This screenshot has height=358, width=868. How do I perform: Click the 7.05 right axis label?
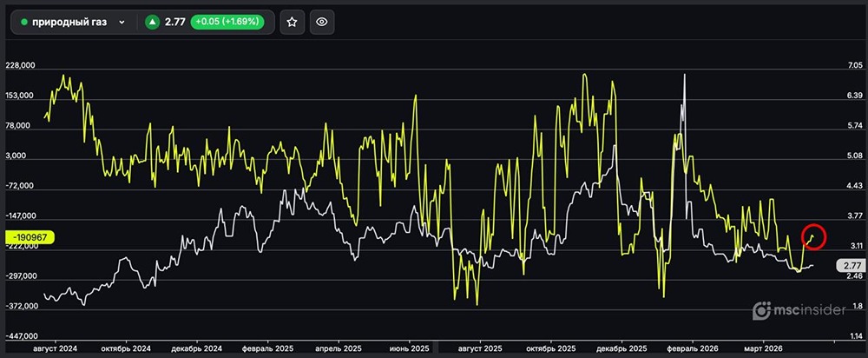(854, 66)
